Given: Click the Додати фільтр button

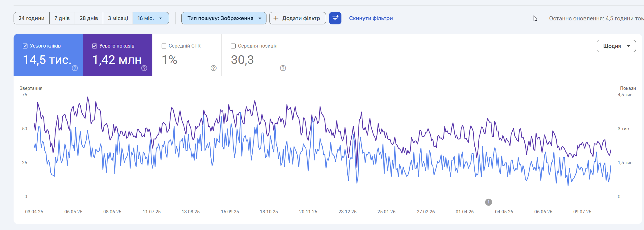Looking at the screenshot, I should tap(298, 18).
